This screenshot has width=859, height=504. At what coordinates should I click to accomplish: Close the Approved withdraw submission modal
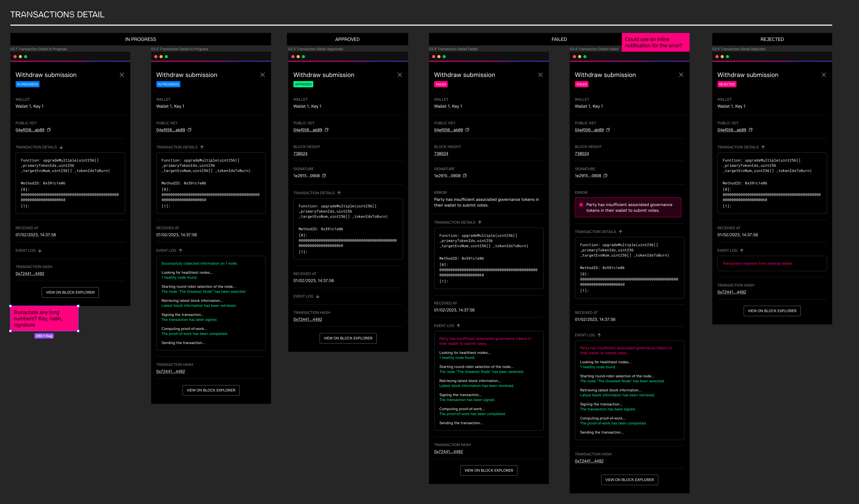tap(400, 75)
